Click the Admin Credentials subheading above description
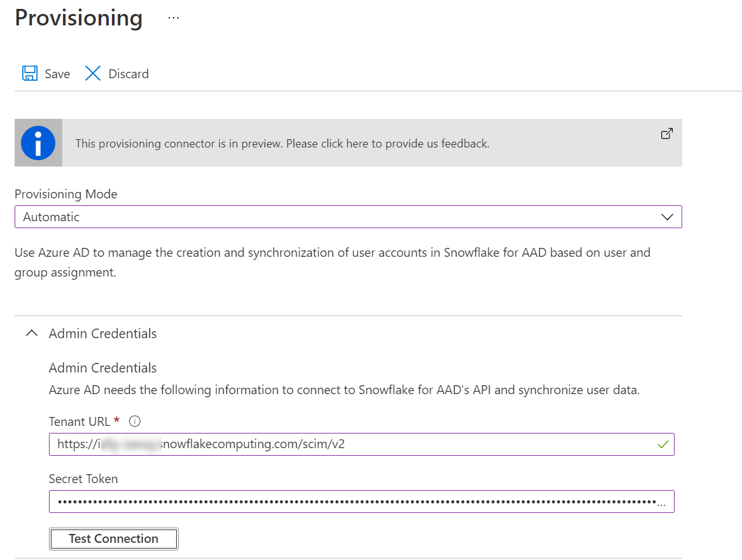This screenshot has height=560, width=742. [103, 368]
